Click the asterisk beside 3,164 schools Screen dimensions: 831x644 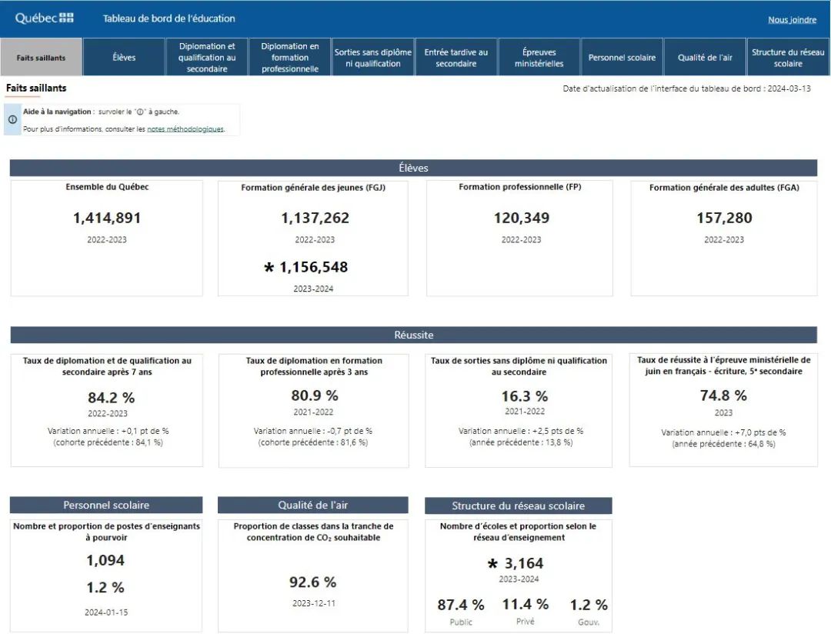492,564
